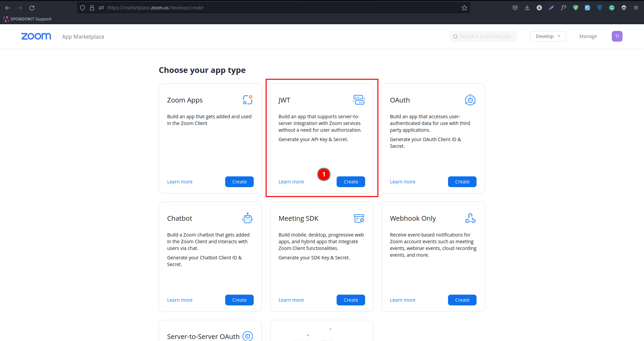This screenshot has height=341, width=644.
Task: Expand the Develop dropdown
Action: tap(548, 36)
